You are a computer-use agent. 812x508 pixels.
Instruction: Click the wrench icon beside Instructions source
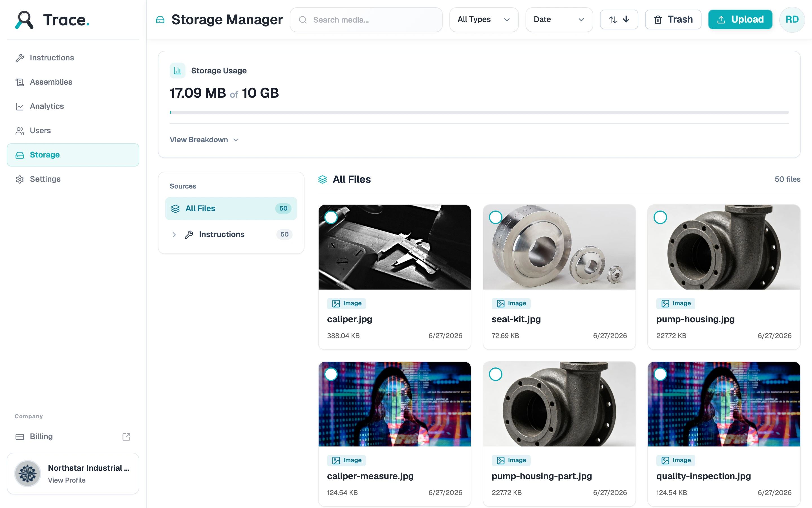(x=189, y=235)
